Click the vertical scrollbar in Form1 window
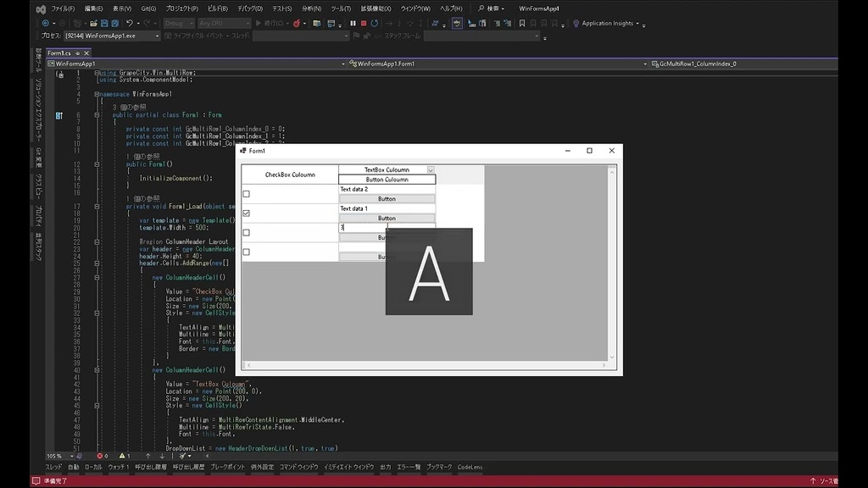The image size is (868, 488). click(x=612, y=263)
